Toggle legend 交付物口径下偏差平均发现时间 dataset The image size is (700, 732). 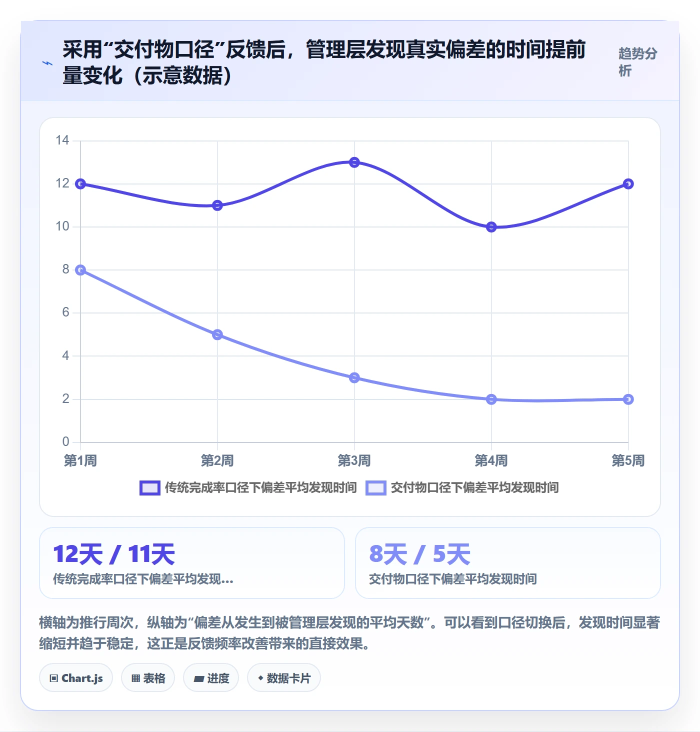tap(462, 488)
